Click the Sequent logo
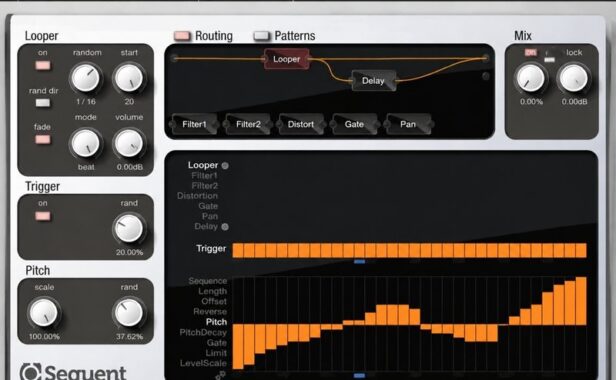This screenshot has width=616, height=380. (73, 371)
